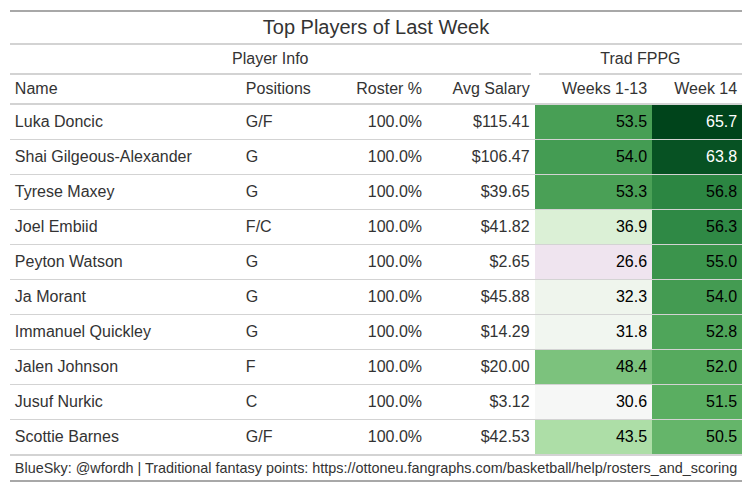
Task: Click the Positions column header
Action: tap(278, 89)
